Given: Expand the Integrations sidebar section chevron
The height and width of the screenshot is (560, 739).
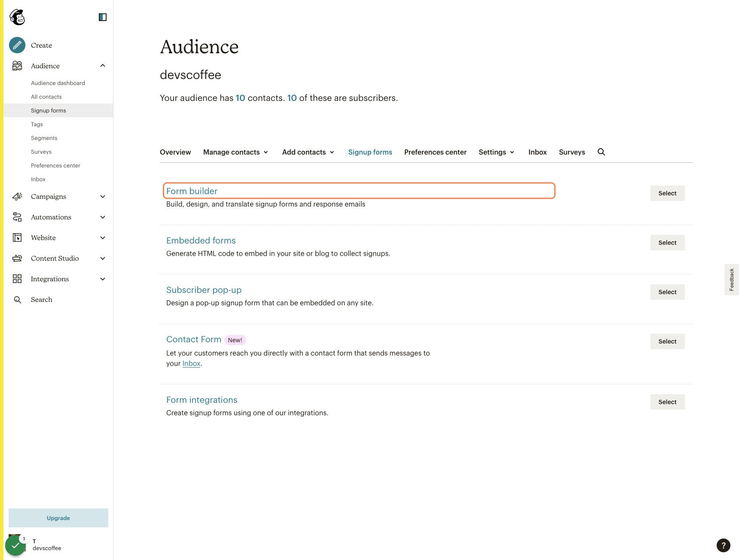Looking at the screenshot, I should (x=103, y=279).
